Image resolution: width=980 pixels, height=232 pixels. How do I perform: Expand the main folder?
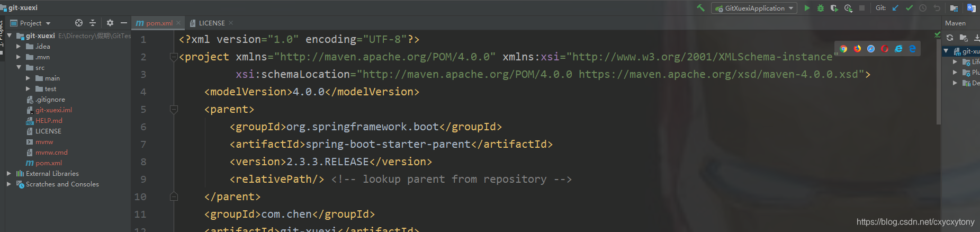coord(29,78)
